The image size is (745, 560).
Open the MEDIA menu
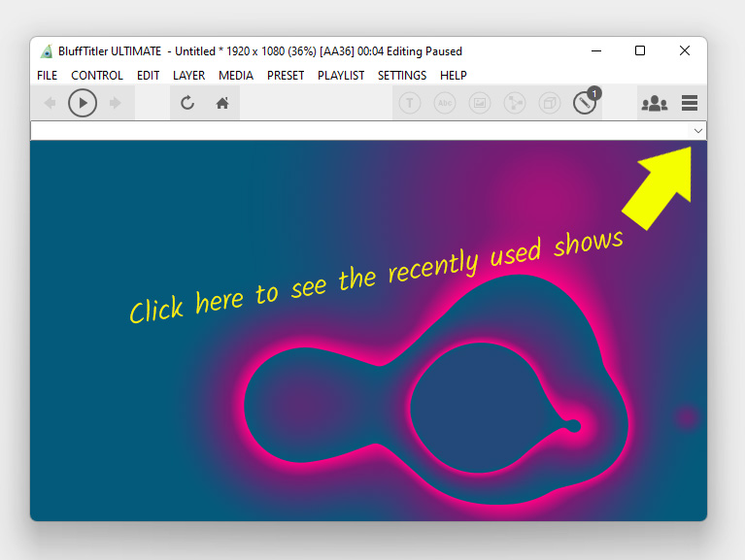(236, 76)
